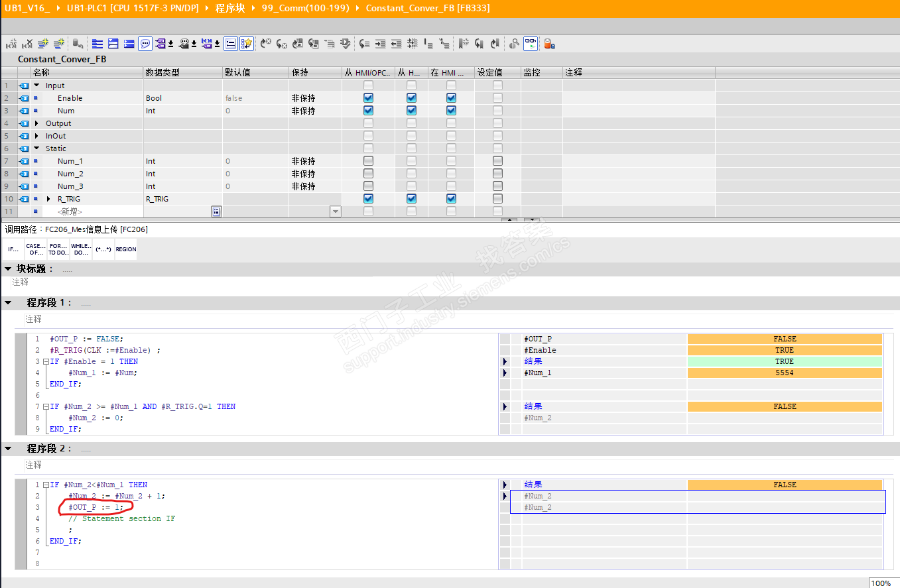
Task: Collapse the Input section
Action: pyautogui.click(x=36, y=86)
